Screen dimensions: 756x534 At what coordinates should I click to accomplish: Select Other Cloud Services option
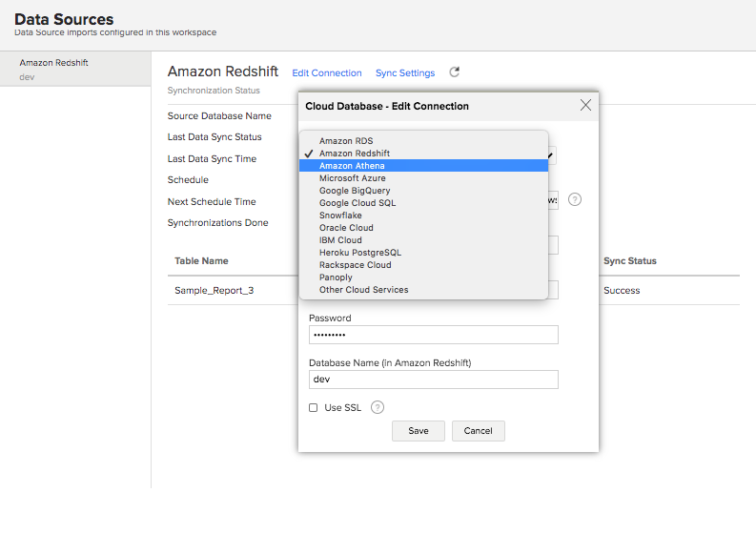click(424, 290)
